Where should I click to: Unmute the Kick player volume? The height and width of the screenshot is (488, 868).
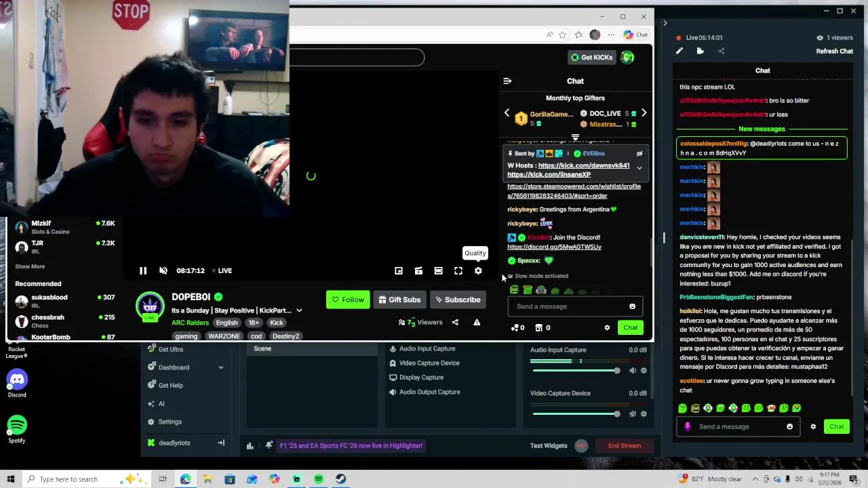pyautogui.click(x=163, y=270)
